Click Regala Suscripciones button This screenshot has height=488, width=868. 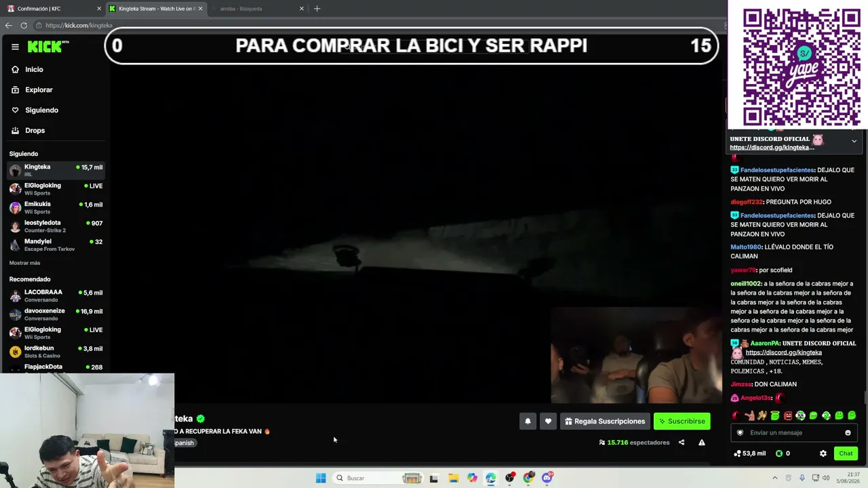click(x=605, y=421)
